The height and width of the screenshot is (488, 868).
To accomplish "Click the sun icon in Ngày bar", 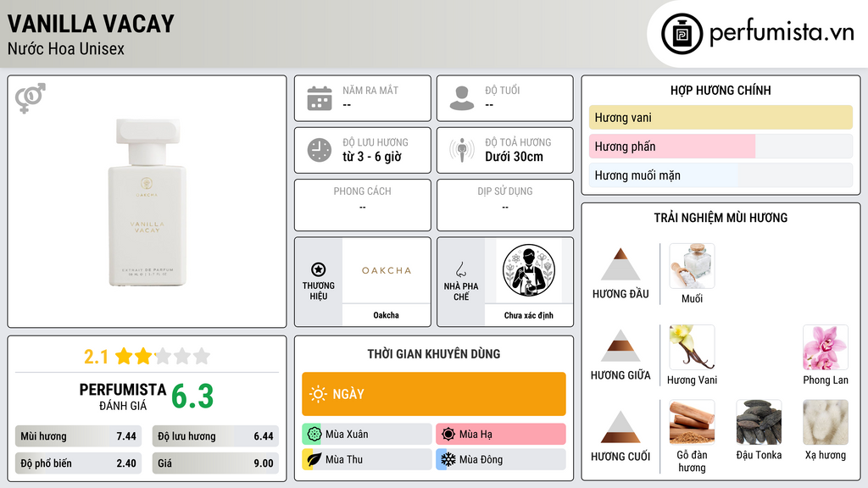I will point(318,394).
